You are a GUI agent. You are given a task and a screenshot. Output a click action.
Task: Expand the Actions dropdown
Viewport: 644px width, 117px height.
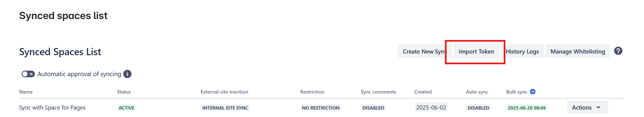[x=587, y=107]
